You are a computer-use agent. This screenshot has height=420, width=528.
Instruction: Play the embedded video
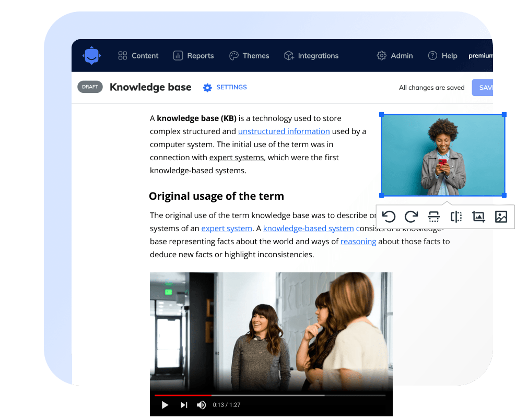(x=165, y=404)
